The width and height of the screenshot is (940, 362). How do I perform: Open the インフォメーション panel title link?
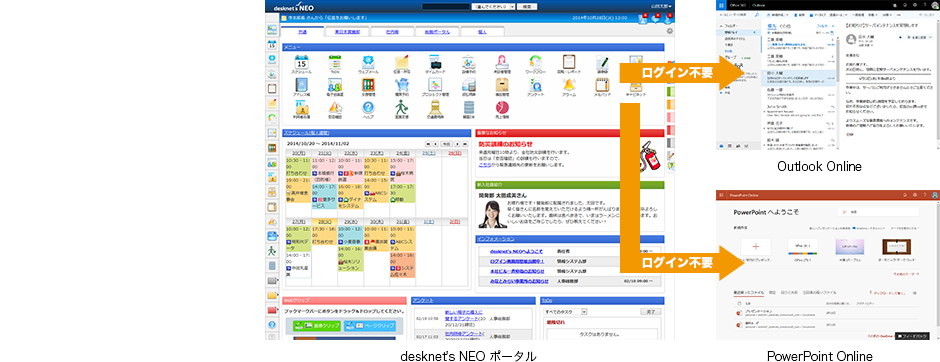(496, 239)
